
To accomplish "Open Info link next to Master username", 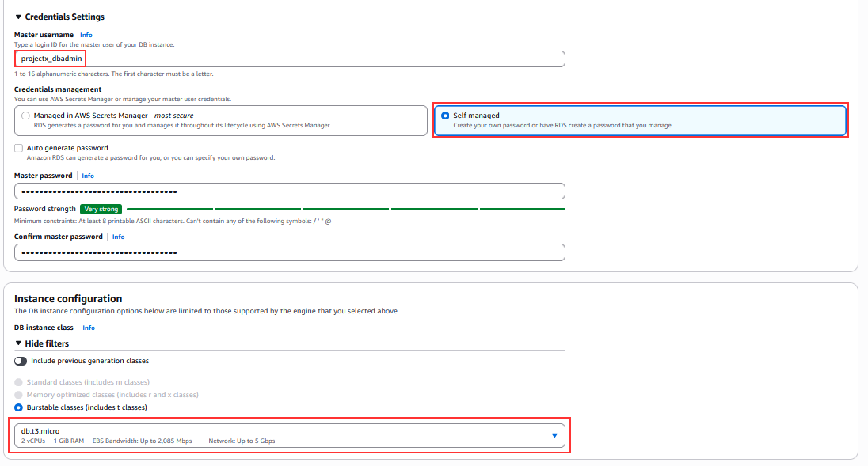I will (86, 35).
